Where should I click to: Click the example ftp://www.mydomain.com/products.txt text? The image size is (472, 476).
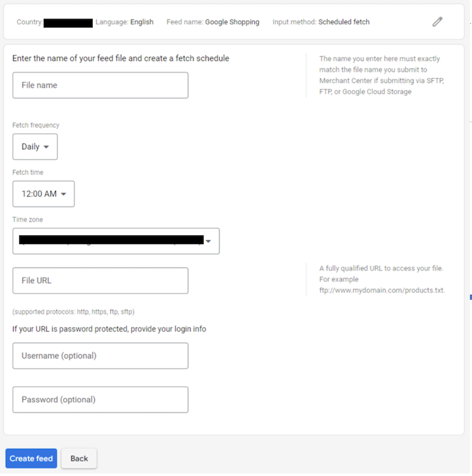[x=382, y=290]
